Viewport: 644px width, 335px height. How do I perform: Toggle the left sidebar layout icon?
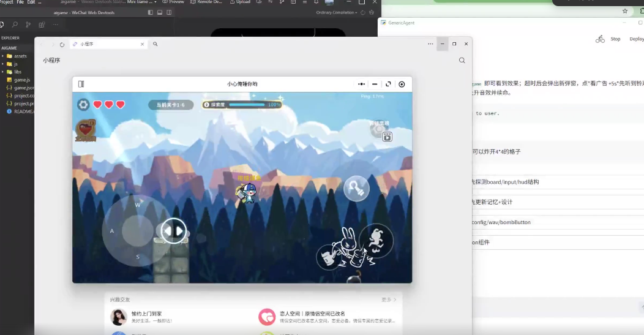(151, 12)
